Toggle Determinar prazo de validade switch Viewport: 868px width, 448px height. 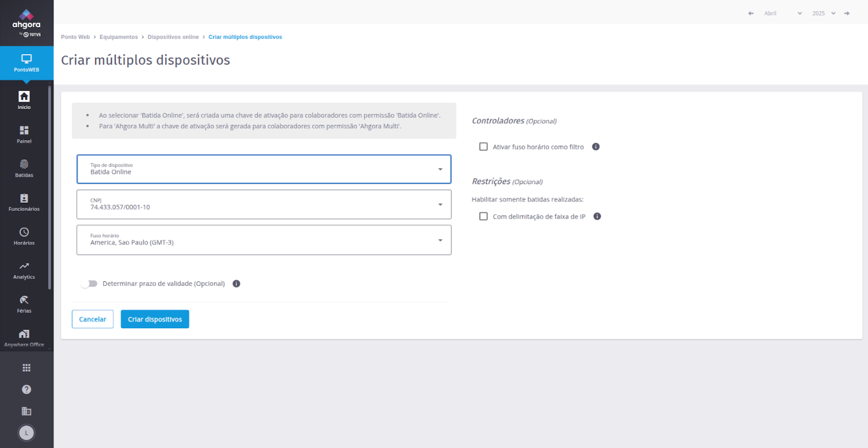pos(89,284)
